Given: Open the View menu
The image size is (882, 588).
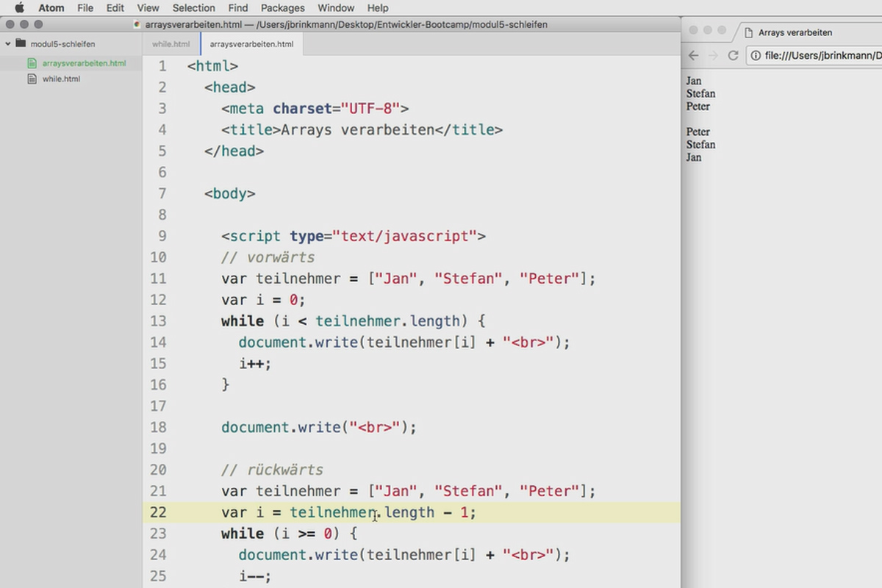Looking at the screenshot, I should point(148,7).
